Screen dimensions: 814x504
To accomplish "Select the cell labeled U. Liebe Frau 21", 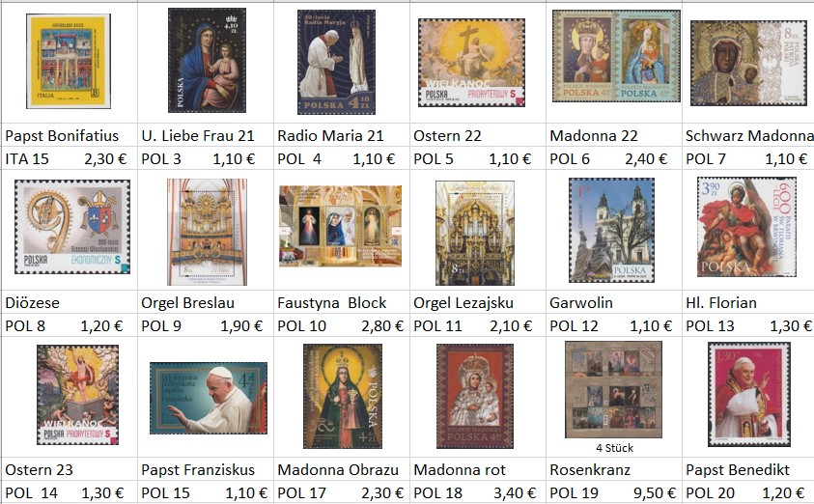I will pyautogui.click(x=198, y=135).
